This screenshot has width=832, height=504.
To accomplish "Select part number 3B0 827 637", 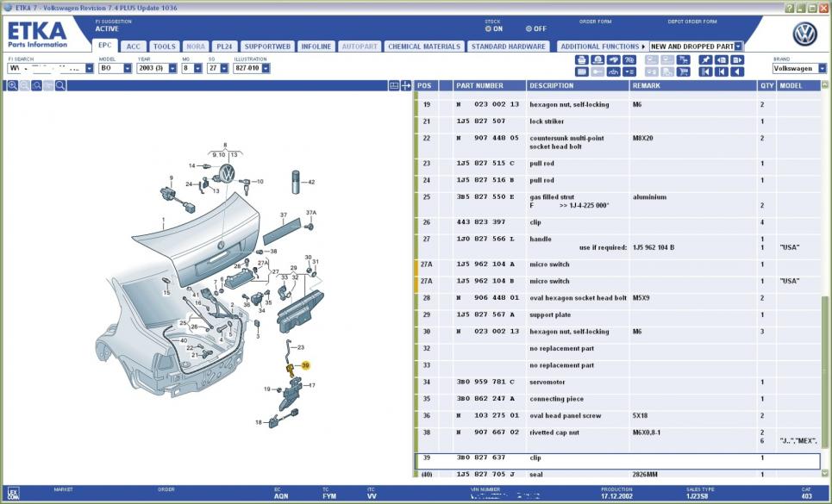I will tap(481, 457).
